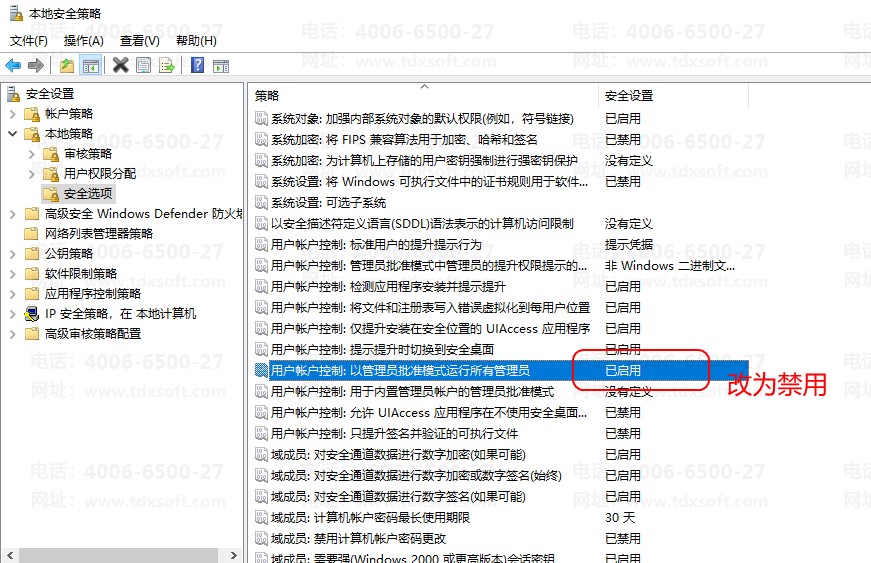Click the blue Help question mark icon
The width and height of the screenshot is (871, 563).
tap(198, 66)
